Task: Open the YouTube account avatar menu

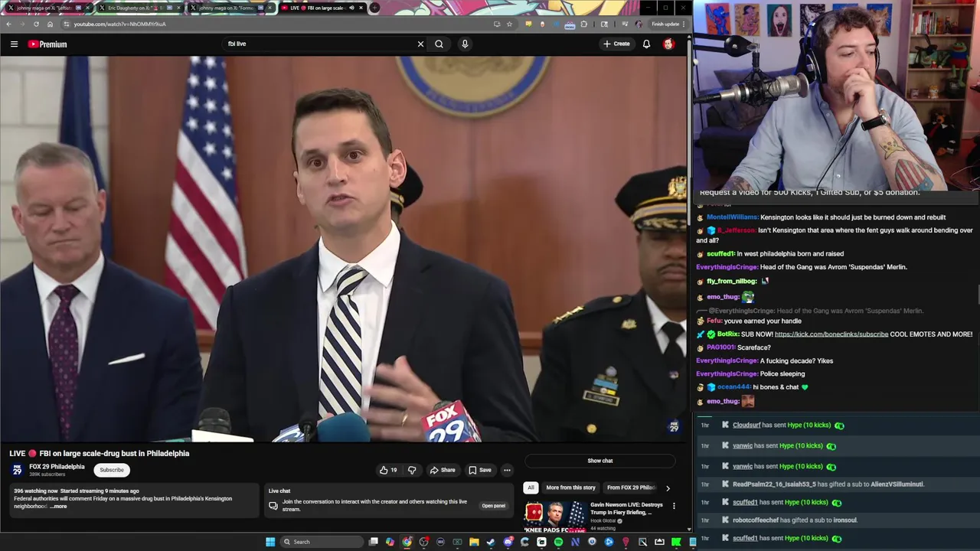Action: (668, 44)
